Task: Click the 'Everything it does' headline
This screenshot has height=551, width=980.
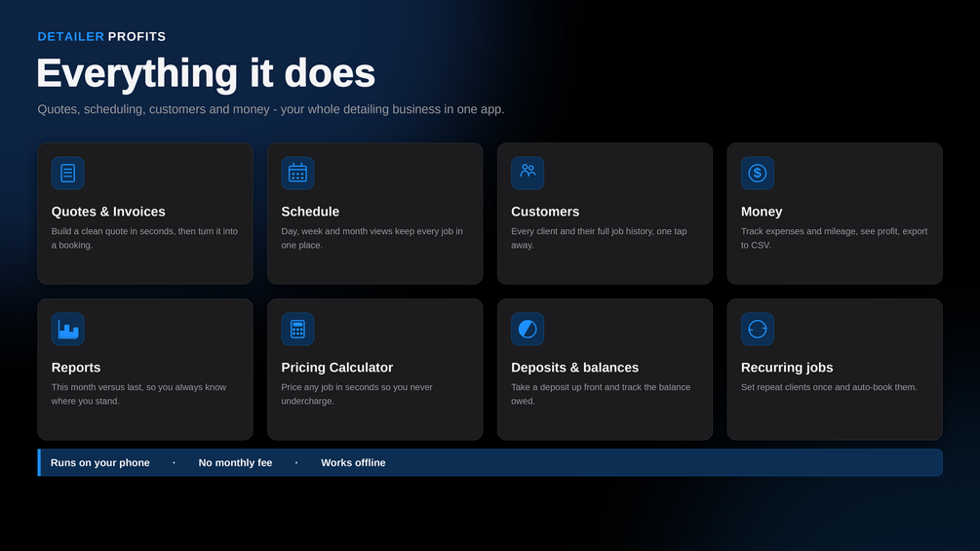Action: (x=206, y=73)
